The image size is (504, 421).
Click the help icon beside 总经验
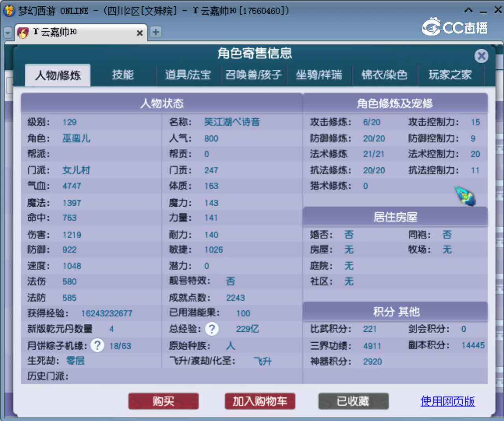(x=212, y=329)
